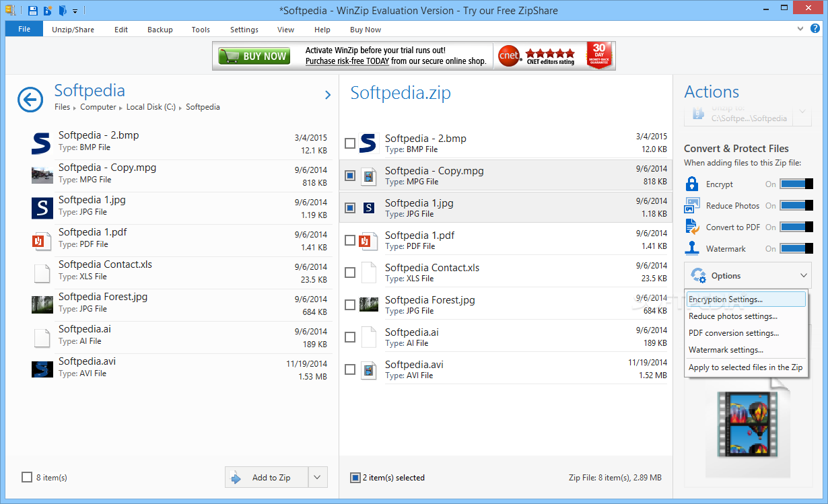Choose Watermark settings... menu item
This screenshot has height=504, width=828.
click(x=745, y=350)
